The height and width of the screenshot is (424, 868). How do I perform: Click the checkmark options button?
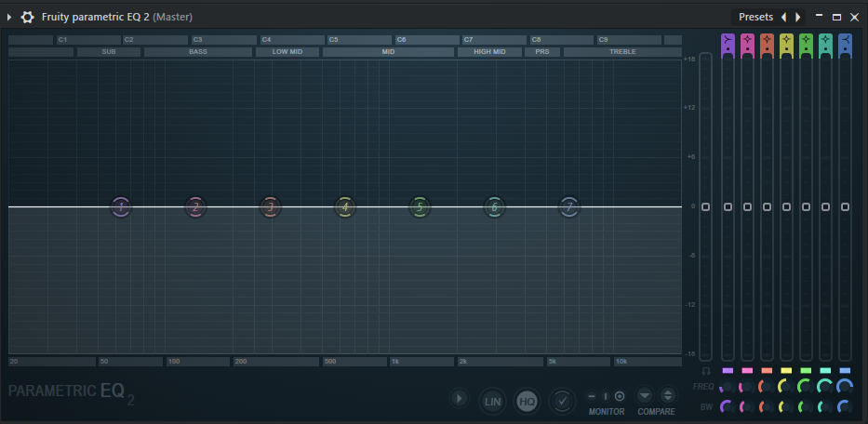coord(563,401)
